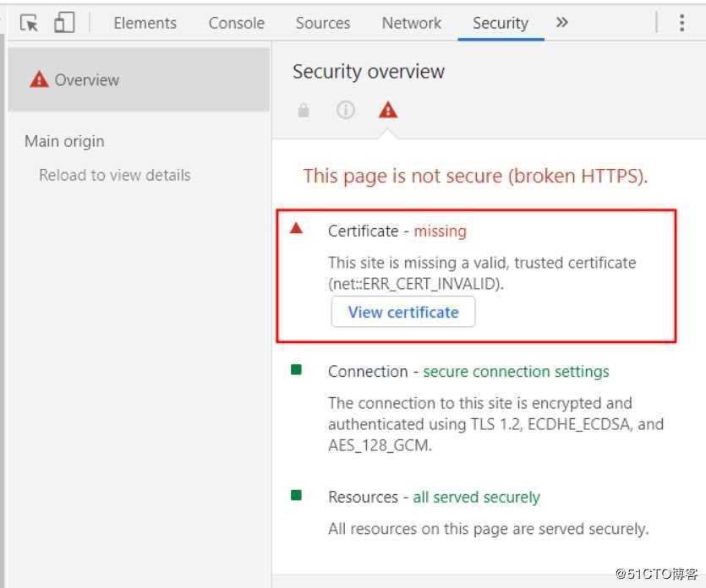Image resolution: width=706 pixels, height=588 pixels.
Task: Click the grey padlock secure-state icon
Action: 304,110
